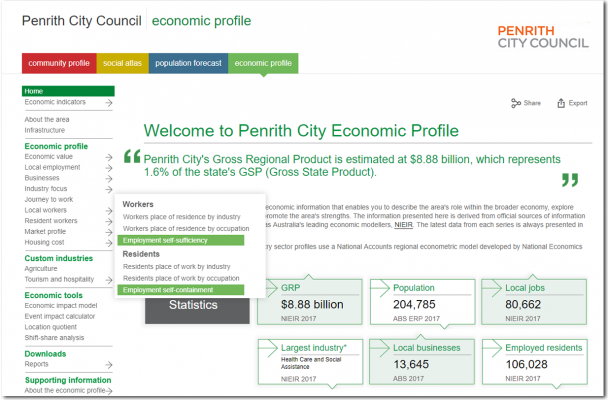This screenshot has width=608, height=400.
Task: Expand the Economic indicators arrow
Action: tap(107, 102)
